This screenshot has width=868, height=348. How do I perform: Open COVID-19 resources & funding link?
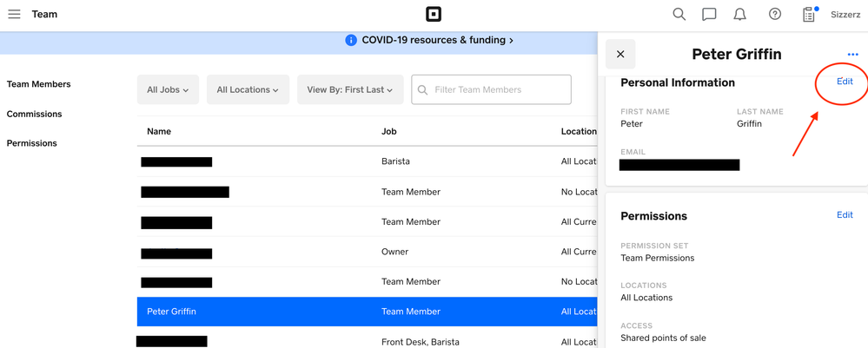click(x=436, y=40)
